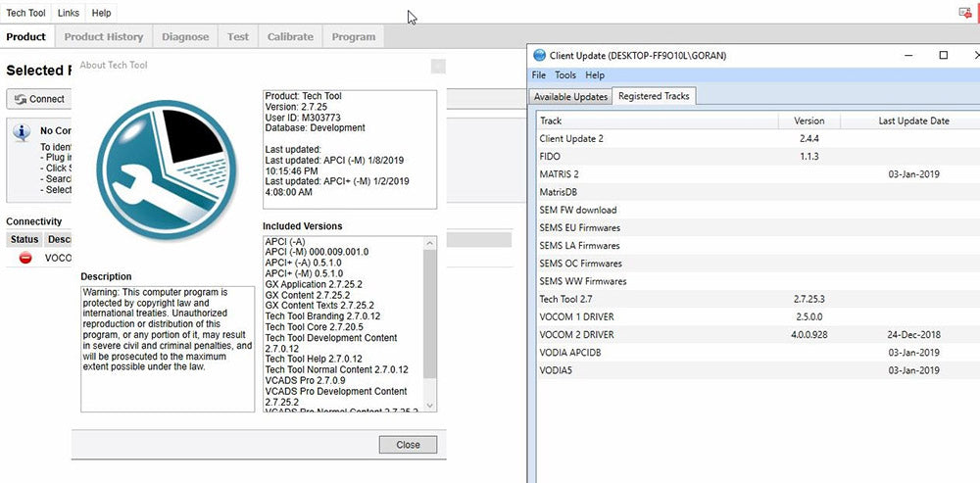Select the Calibrate tab
The height and width of the screenshot is (483, 980).
tap(290, 36)
